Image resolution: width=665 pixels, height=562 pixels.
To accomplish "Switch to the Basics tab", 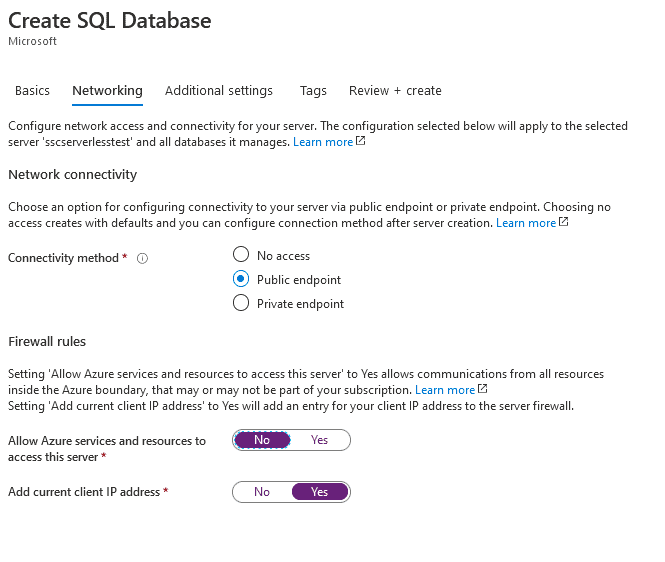I will [32, 91].
